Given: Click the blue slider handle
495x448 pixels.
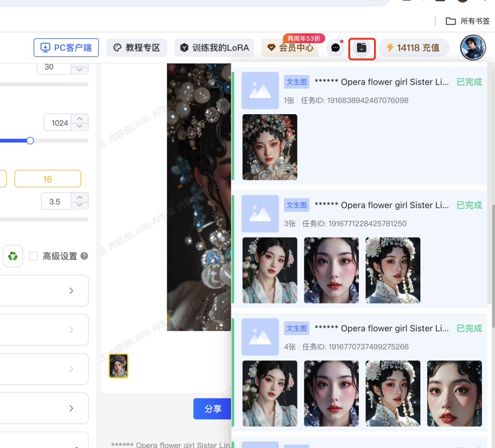Looking at the screenshot, I should [x=30, y=140].
